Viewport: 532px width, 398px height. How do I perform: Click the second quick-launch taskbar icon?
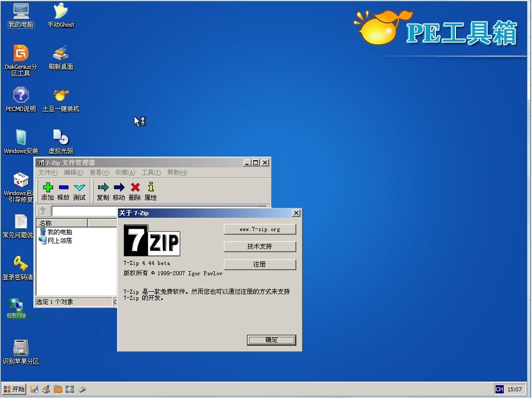(x=46, y=389)
